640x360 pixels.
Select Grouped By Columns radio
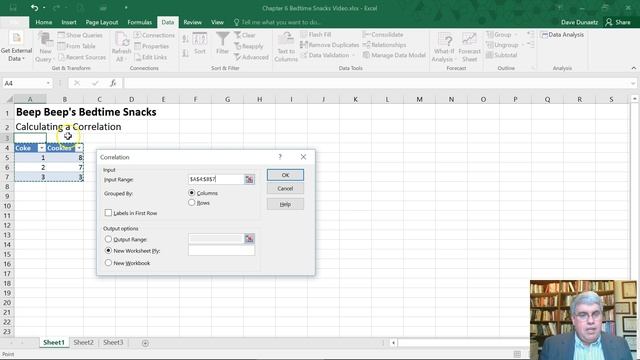pyautogui.click(x=191, y=193)
